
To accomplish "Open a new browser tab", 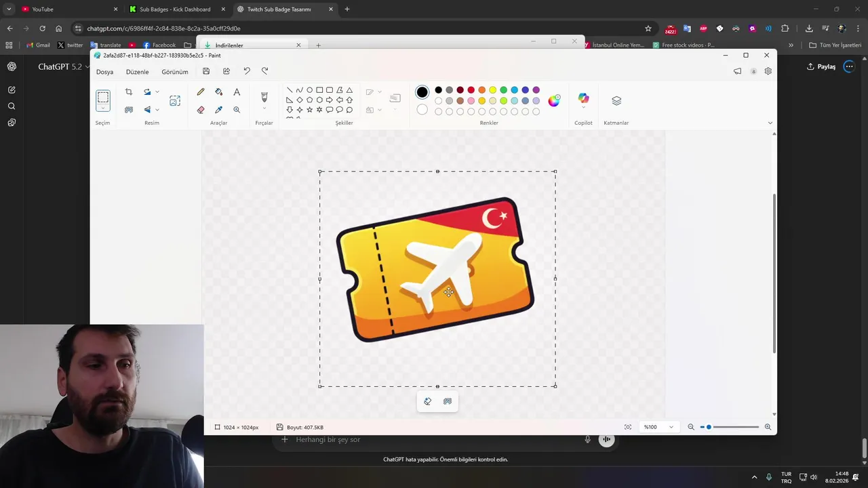I will coord(347,9).
